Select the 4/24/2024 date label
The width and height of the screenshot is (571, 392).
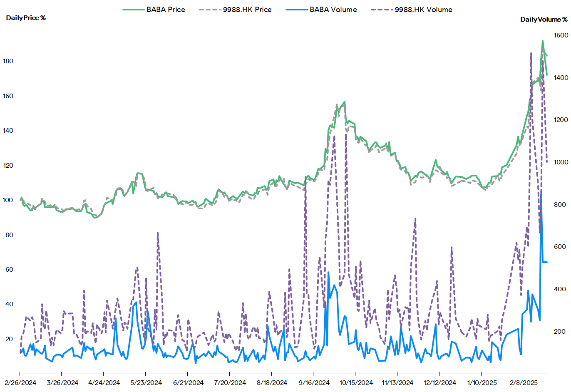pyautogui.click(x=104, y=383)
